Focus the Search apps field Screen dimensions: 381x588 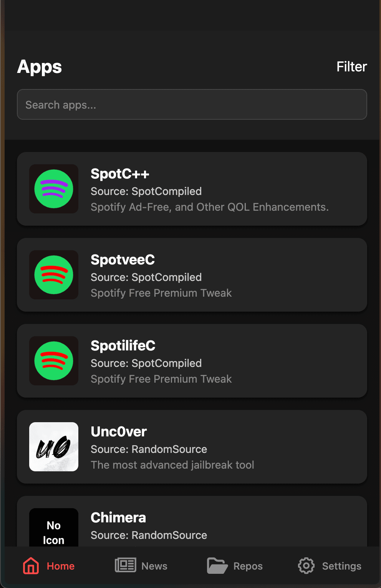click(192, 104)
